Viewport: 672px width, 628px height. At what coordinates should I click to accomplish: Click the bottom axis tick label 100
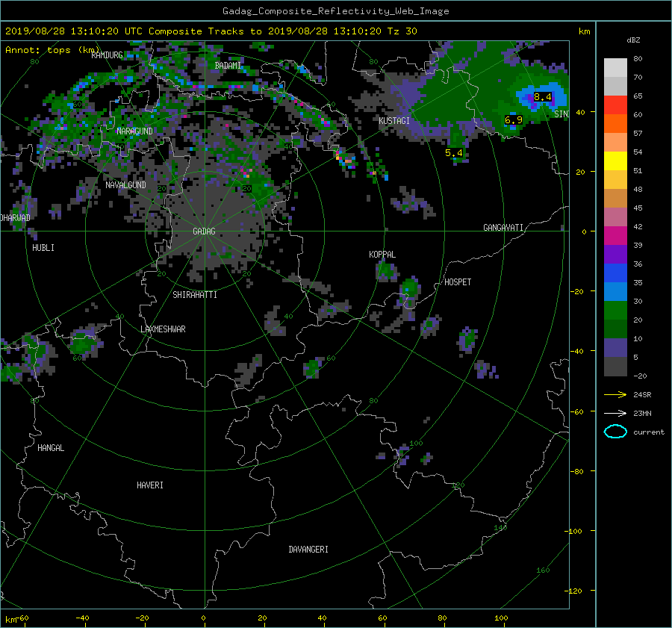pos(501,618)
